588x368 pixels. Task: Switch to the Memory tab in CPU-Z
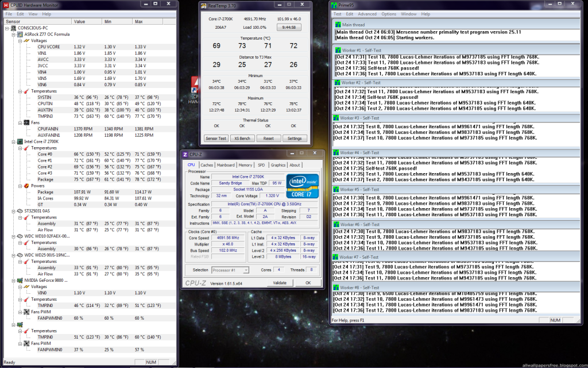click(x=245, y=165)
